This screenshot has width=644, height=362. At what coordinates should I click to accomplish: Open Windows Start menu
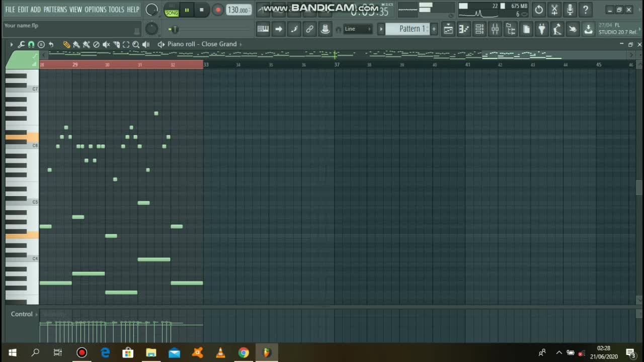[12, 352]
